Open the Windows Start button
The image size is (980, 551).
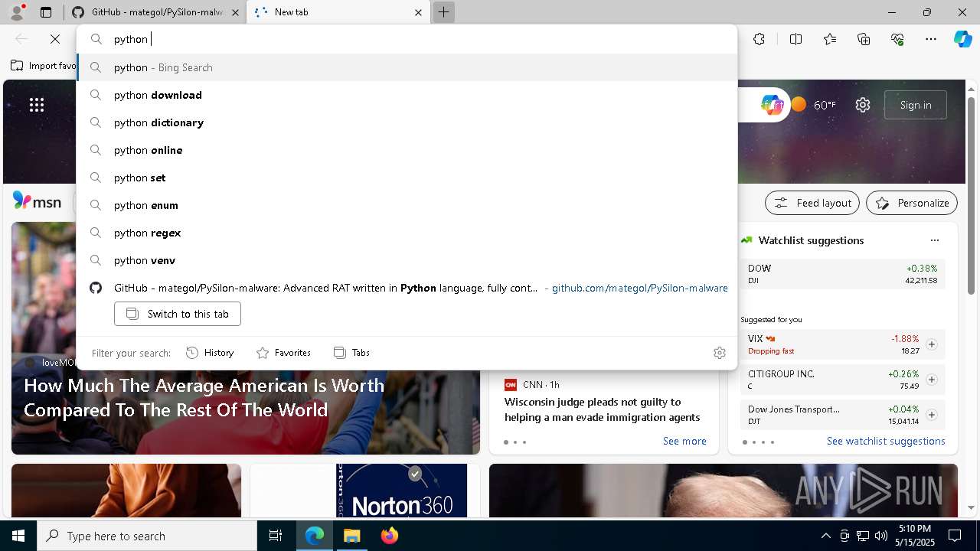coord(18,536)
